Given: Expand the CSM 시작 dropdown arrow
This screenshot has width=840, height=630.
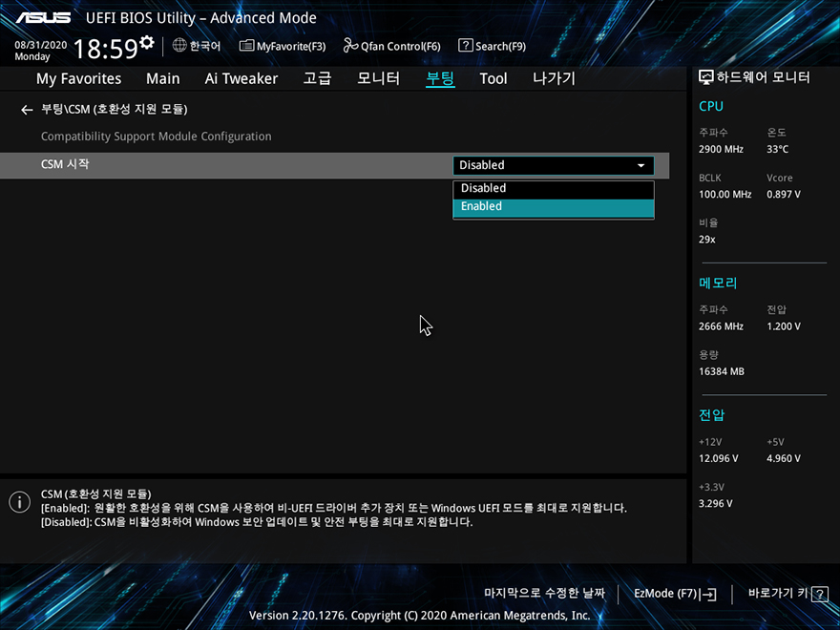Looking at the screenshot, I should coord(640,165).
